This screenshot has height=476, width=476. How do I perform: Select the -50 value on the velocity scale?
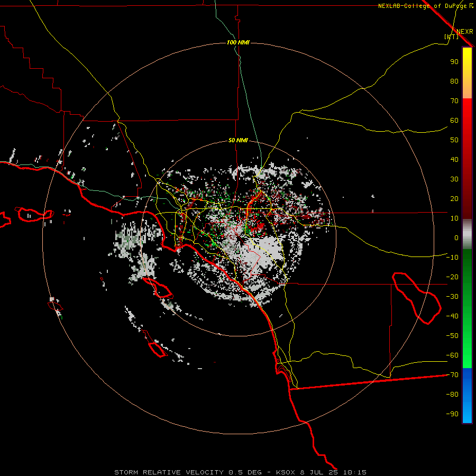pyautogui.click(x=452, y=336)
